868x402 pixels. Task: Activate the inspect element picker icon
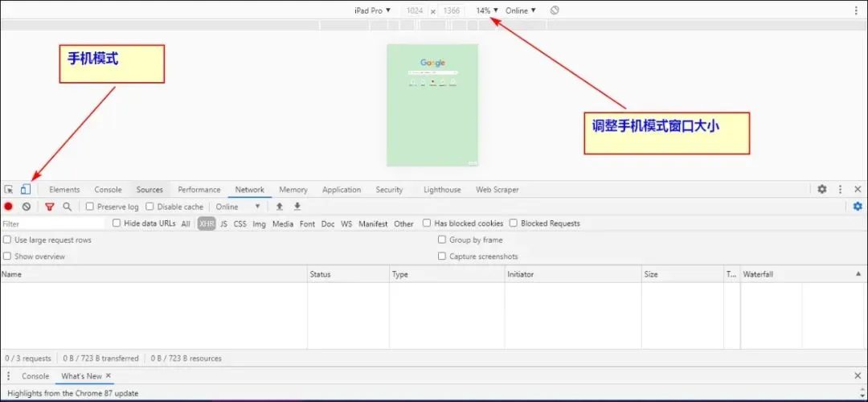point(8,190)
